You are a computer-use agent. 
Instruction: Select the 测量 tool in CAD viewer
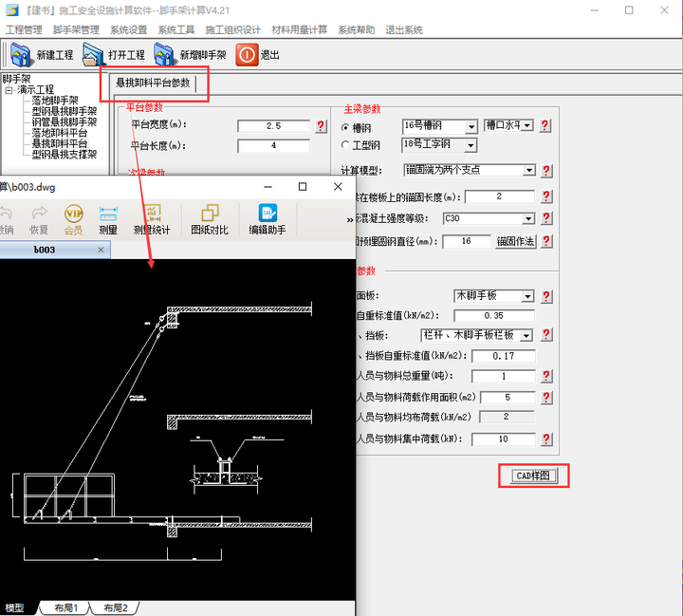[x=108, y=219]
